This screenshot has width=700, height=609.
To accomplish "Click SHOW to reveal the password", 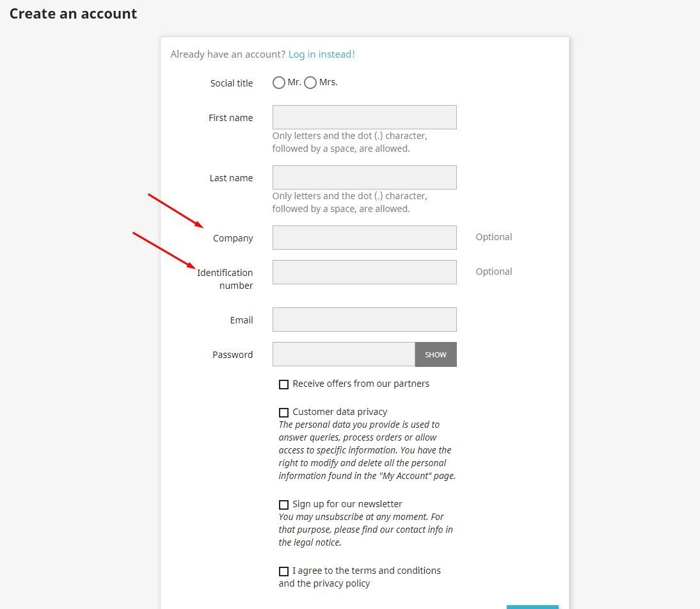I will (436, 354).
